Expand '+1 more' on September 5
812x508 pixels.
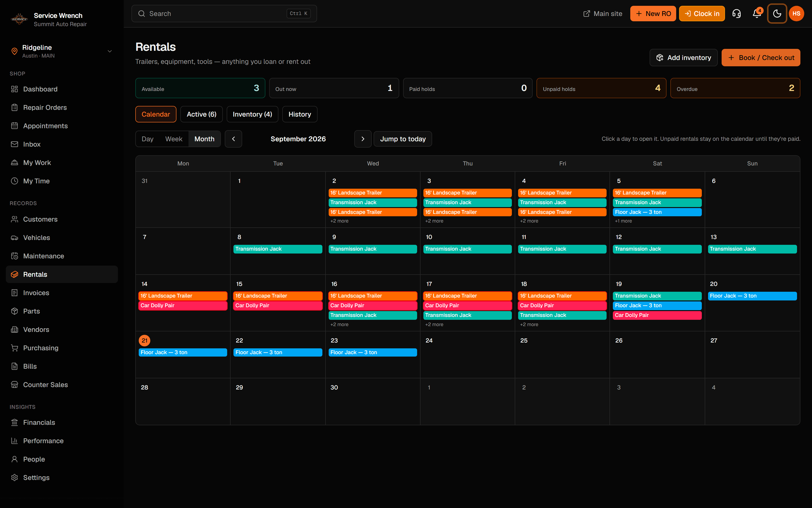pos(623,221)
